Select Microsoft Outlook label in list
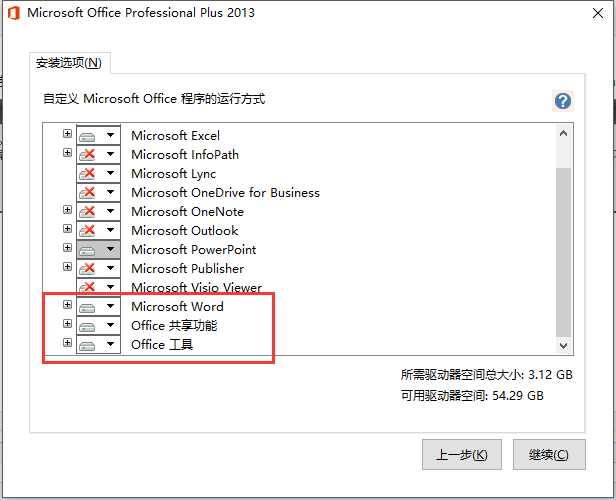Viewport: 616px width, 500px height. click(x=185, y=231)
